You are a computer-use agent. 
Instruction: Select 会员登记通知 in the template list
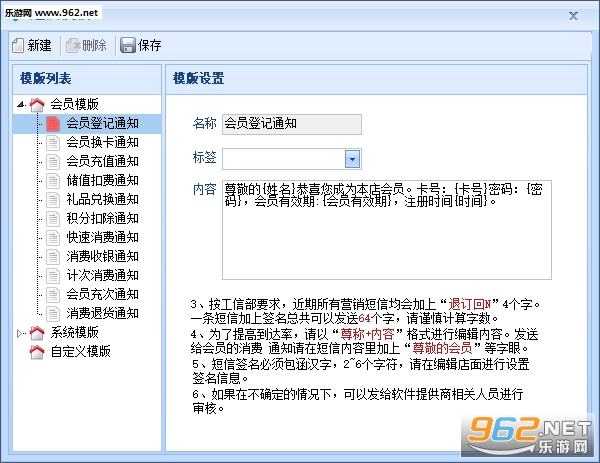103,123
